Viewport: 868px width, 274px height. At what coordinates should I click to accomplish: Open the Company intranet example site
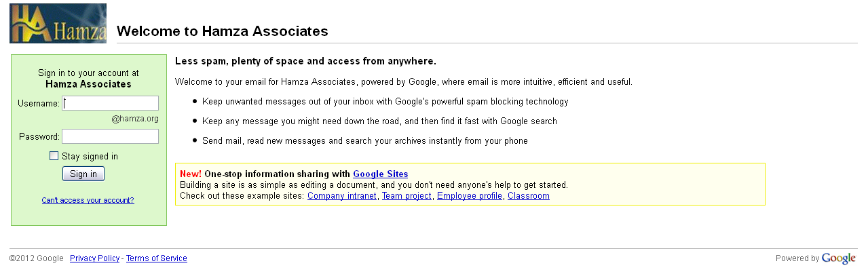click(342, 196)
